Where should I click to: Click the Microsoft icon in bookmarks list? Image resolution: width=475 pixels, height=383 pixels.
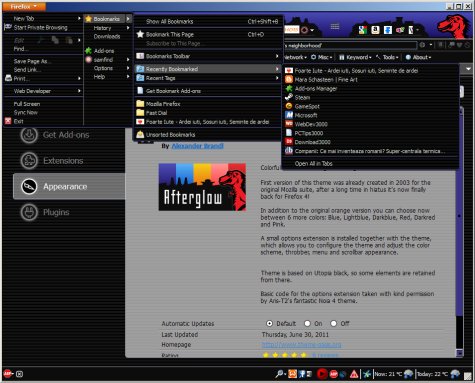click(289, 115)
